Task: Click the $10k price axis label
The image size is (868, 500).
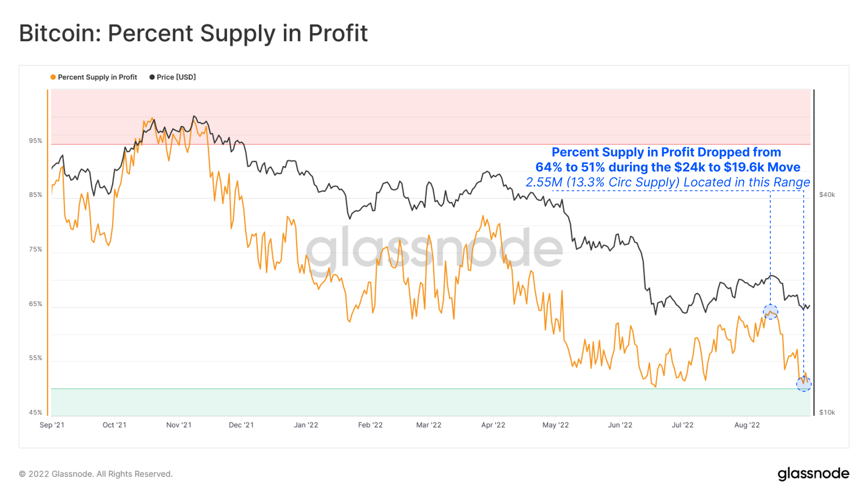Action: tap(827, 412)
